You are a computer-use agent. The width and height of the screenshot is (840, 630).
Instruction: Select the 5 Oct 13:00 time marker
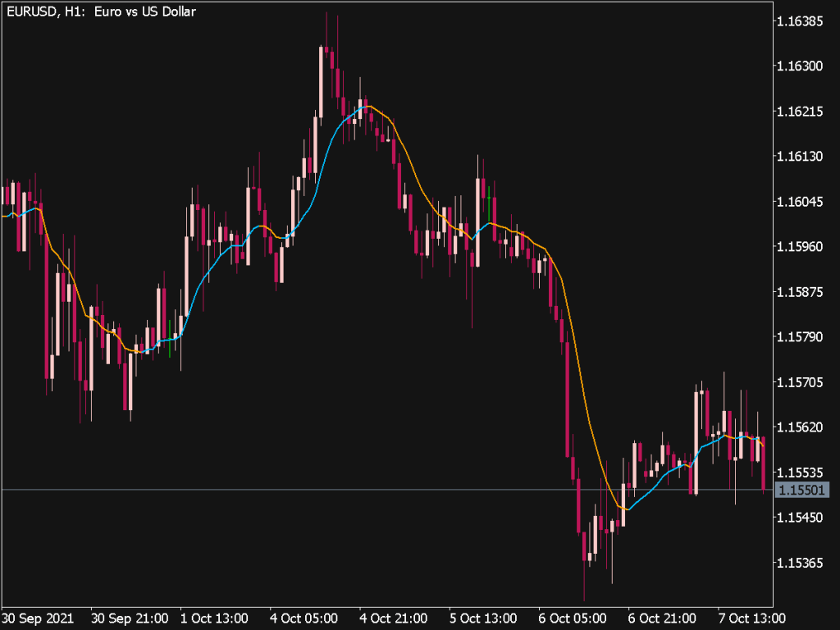482,618
